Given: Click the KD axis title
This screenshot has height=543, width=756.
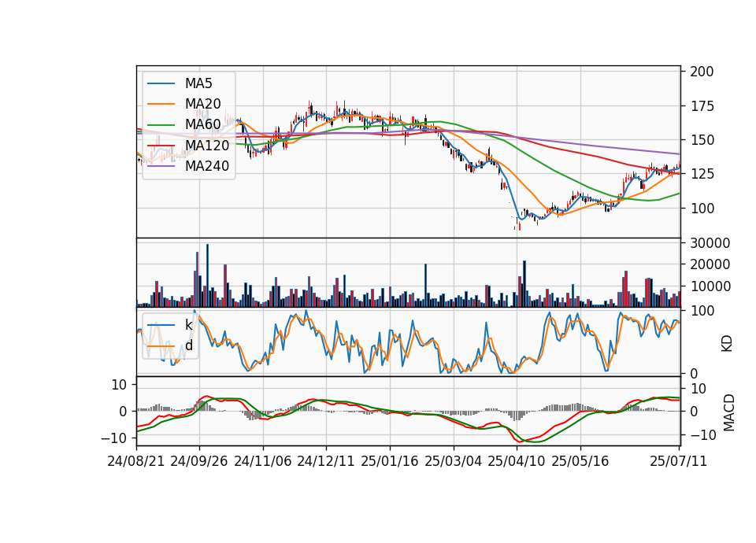Looking at the screenshot, I should click(727, 343).
